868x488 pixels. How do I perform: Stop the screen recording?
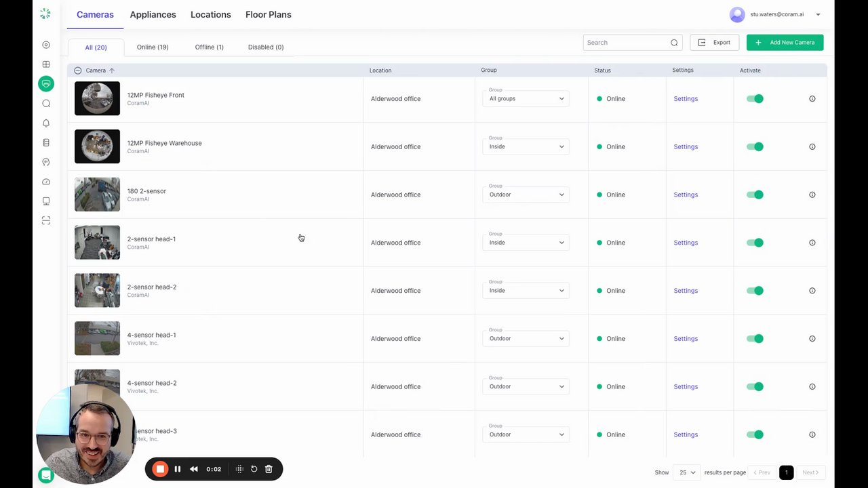pyautogui.click(x=160, y=469)
